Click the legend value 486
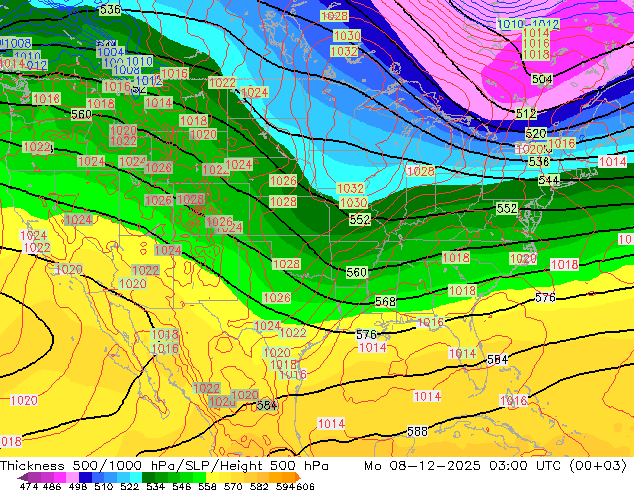634x490 pixels. (x=52, y=486)
